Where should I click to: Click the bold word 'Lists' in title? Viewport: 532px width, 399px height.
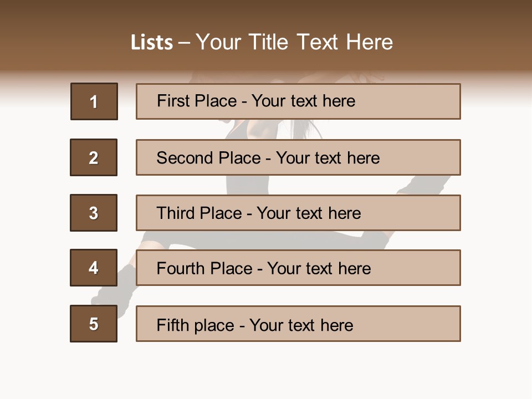(151, 43)
